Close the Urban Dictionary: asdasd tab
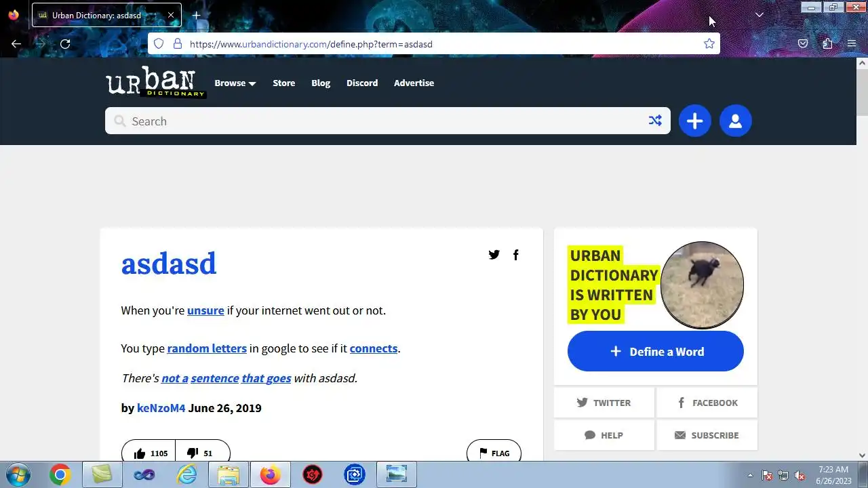This screenshot has height=488, width=868. 170,15
